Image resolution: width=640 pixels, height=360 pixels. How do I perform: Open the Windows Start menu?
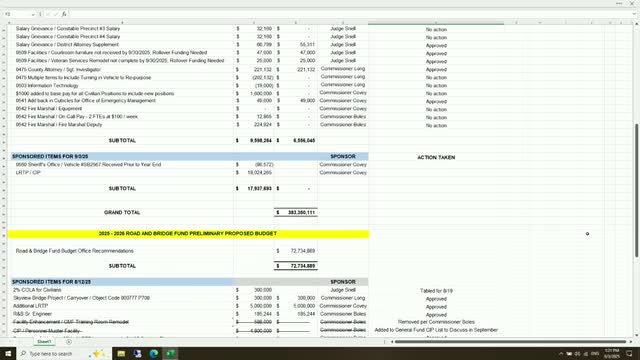coord(8,353)
